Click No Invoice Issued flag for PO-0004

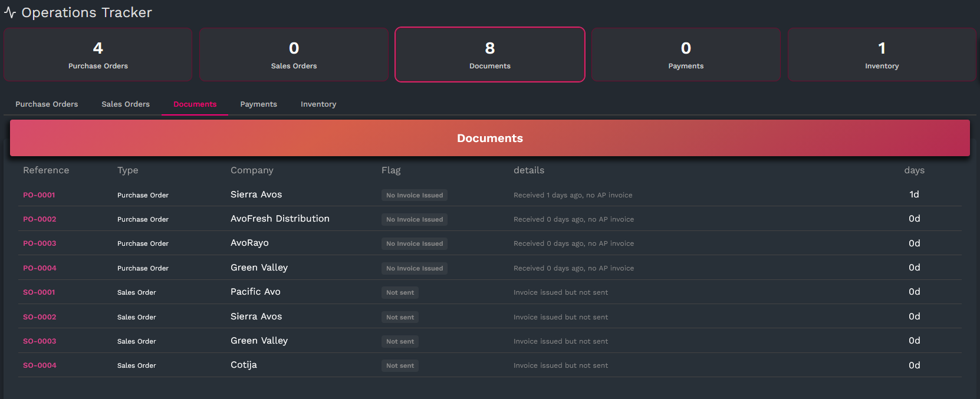point(415,268)
